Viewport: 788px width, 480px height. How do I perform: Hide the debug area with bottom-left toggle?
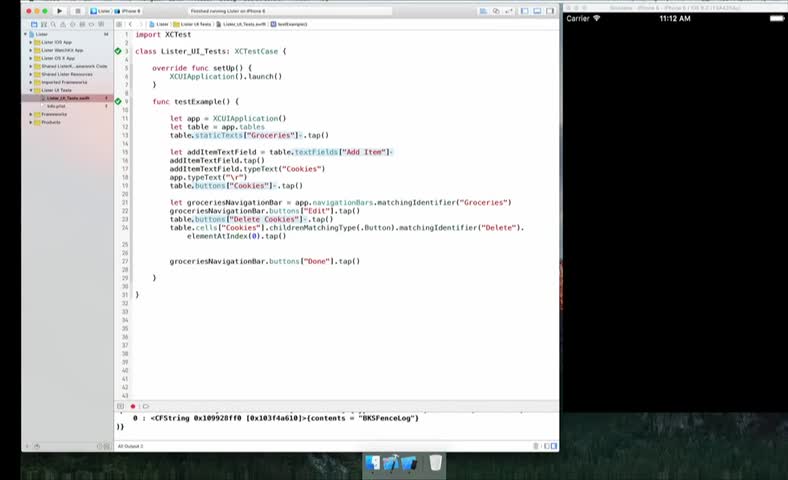pyautogui.click(x=121, y=406)
